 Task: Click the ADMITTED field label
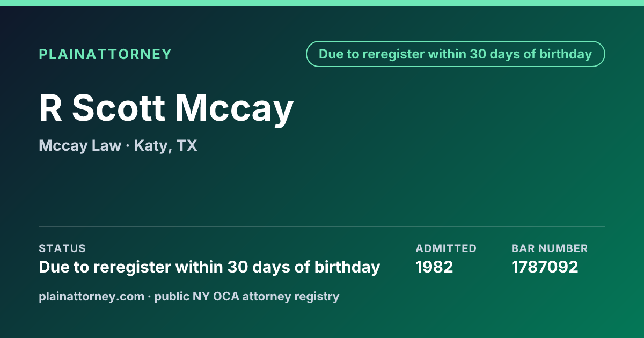tap(446, 248)
